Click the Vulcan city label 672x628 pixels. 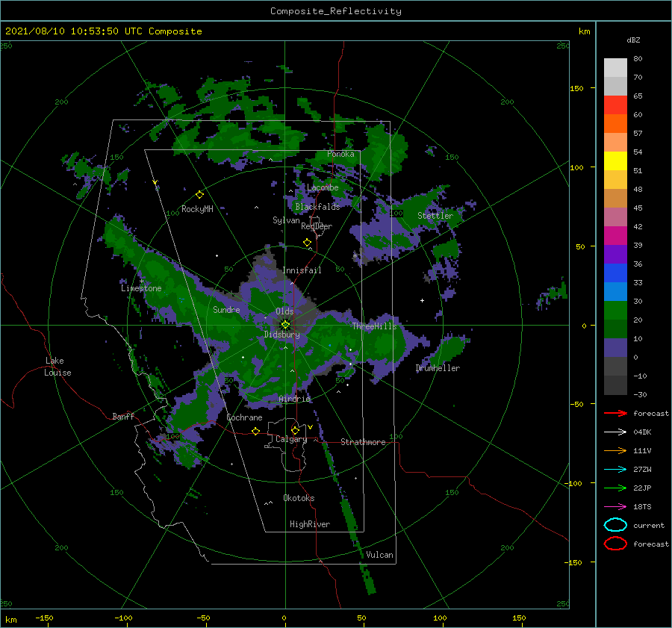coord(379,555)
